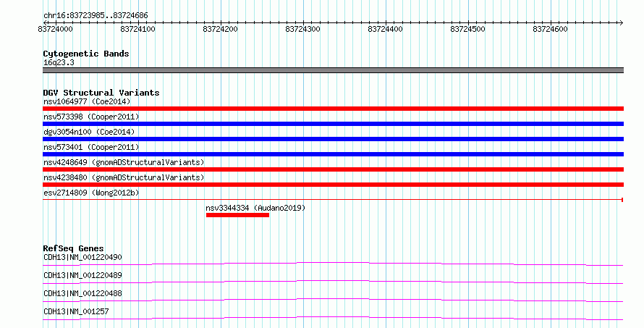
Task: Open the CDH13|NM_001257 transcript label
Action: (76, 311)
